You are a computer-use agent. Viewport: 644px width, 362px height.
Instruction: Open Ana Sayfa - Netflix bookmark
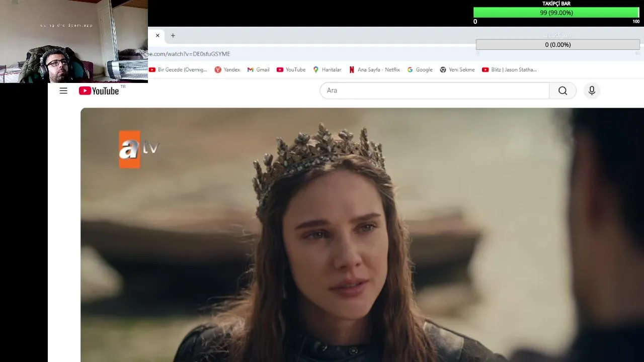pos(374,70)
